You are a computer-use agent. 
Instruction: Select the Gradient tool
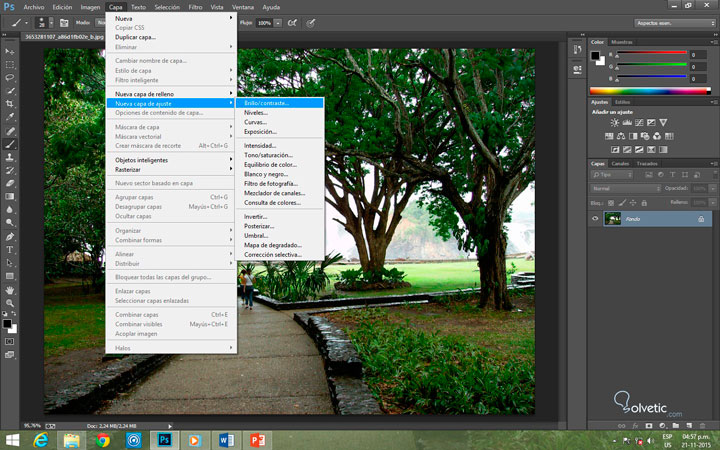tap(10, 196)
